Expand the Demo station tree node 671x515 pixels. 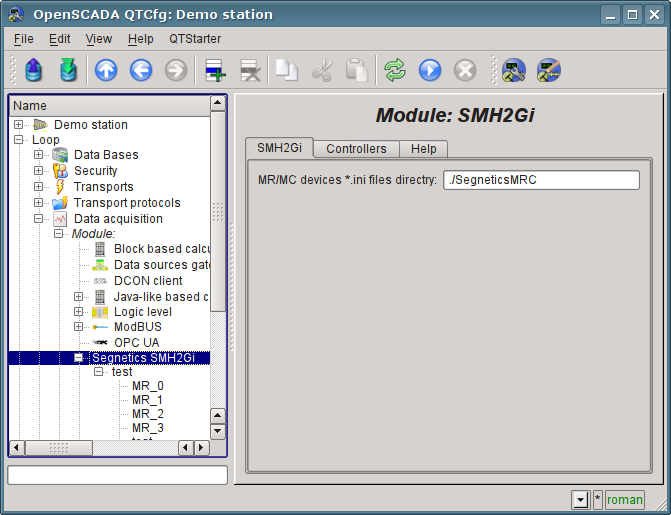tap(19, 125)
